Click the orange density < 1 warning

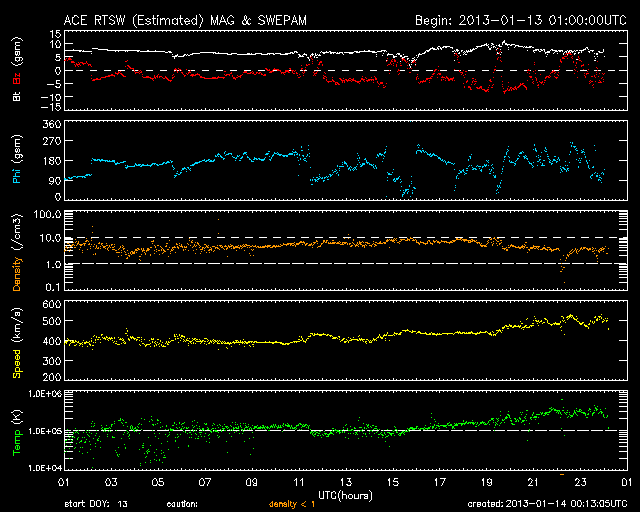292,504
